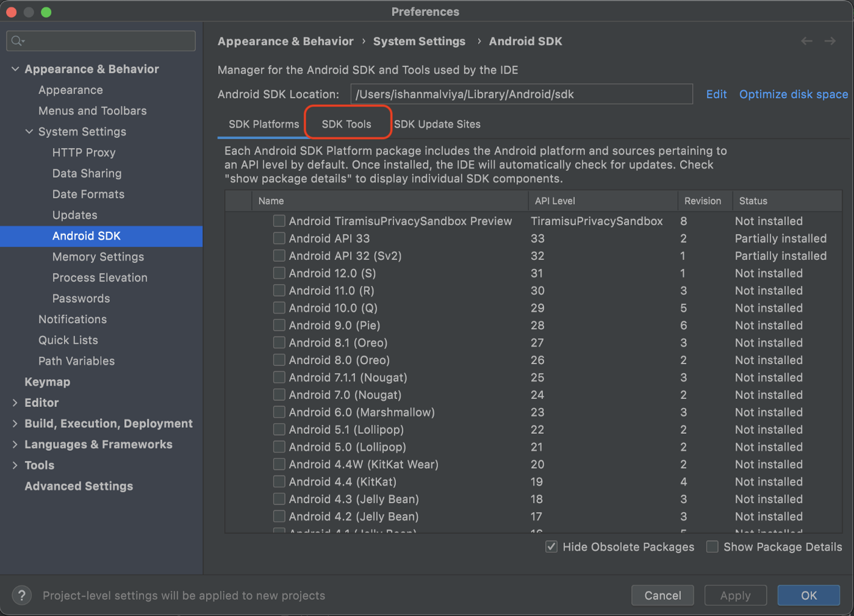Check the Android 12.0 (S) checkbox

[279, 273]
